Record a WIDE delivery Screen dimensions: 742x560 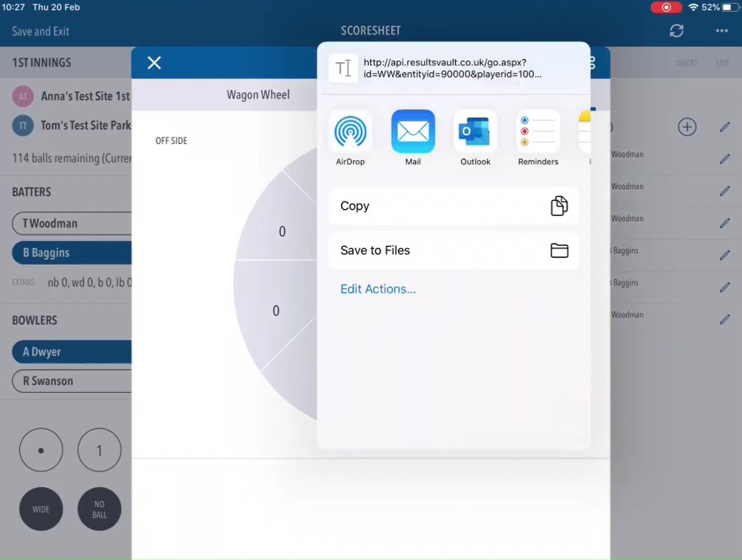[41, 509]
